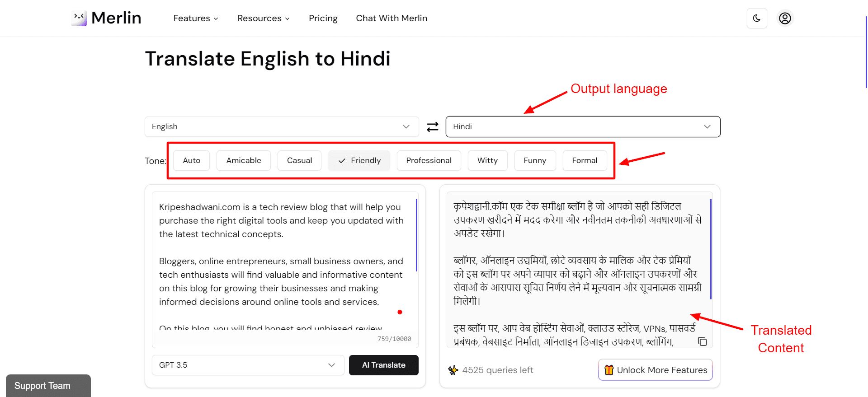This screenshot has height=397, width=868.
Task: Set tone to Witty
Action: (x=487, y=161)
